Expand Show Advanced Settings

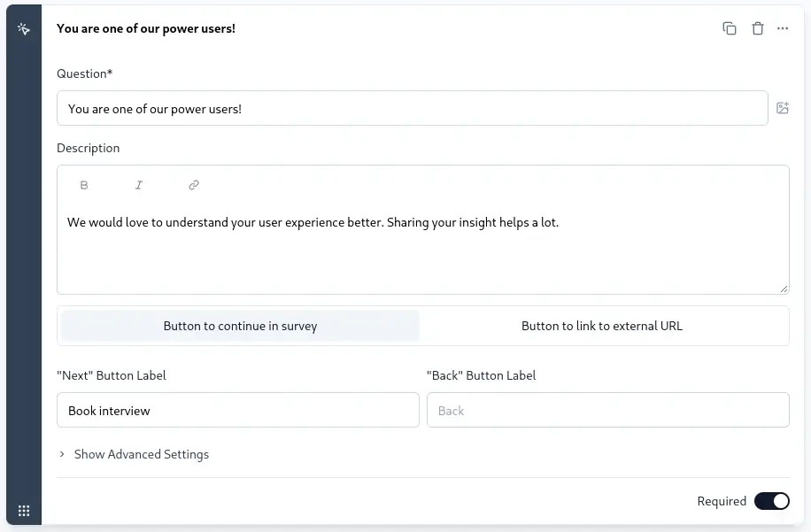click(141, 454)
